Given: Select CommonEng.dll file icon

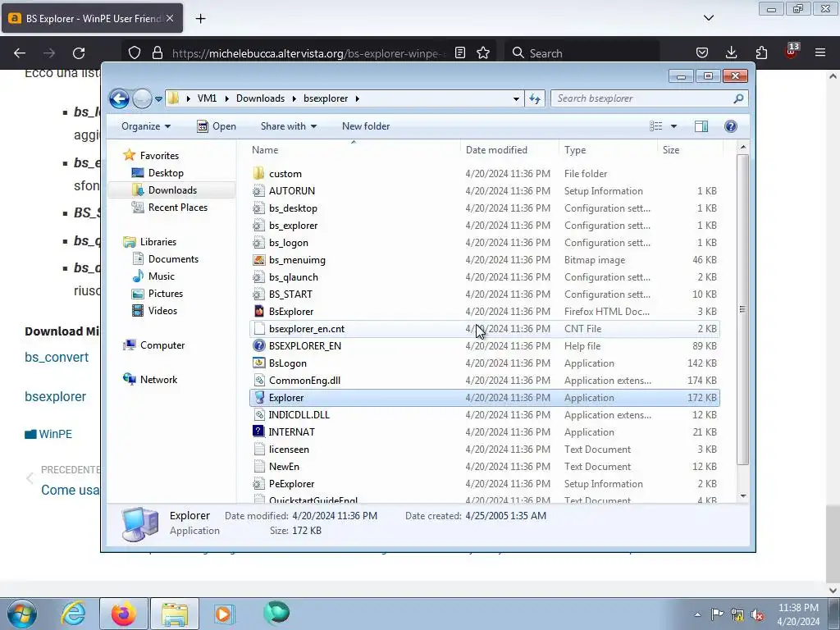Looking at the screenshot, I should click(x=258, y=381).
